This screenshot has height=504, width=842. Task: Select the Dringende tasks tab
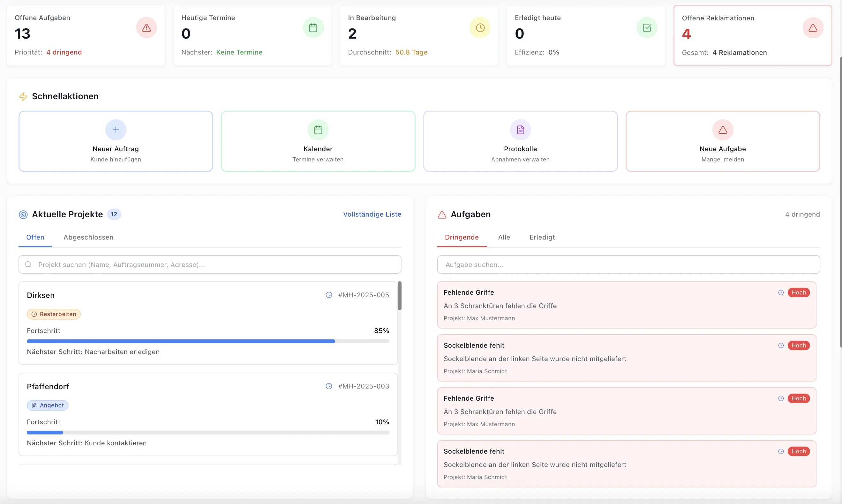(462, 237)
